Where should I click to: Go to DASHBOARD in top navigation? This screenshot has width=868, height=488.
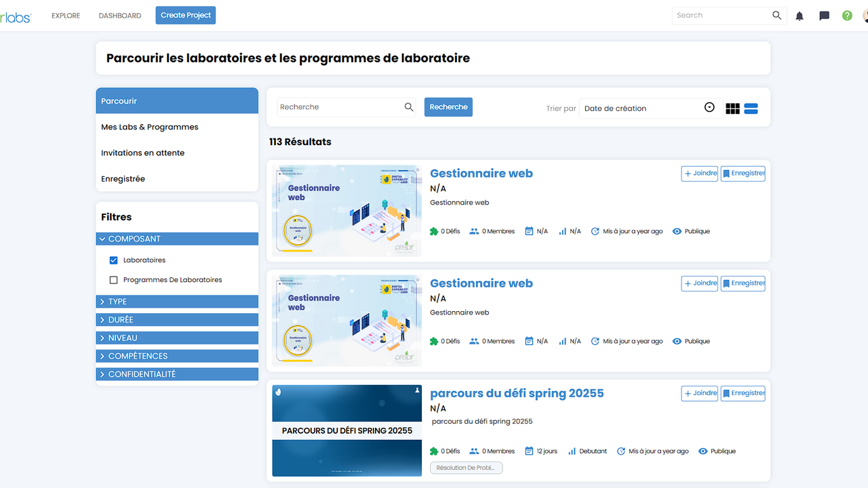click(x=120, y=16)
